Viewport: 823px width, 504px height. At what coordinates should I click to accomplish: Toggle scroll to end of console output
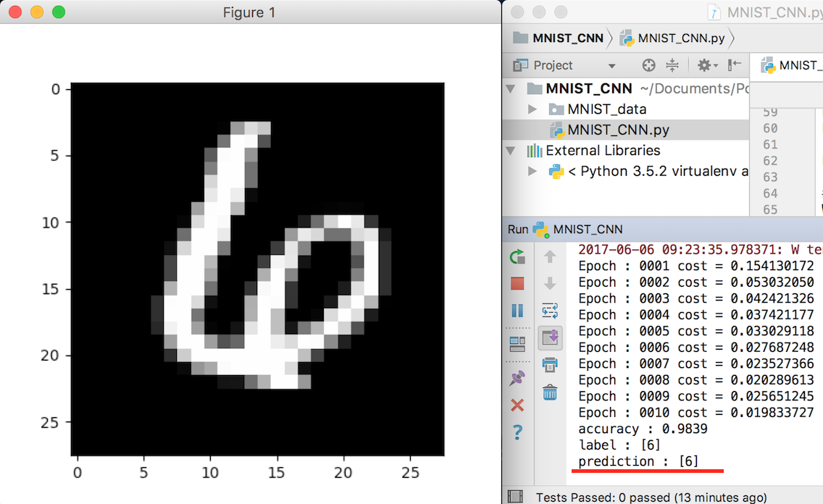(x=550, y=337)
